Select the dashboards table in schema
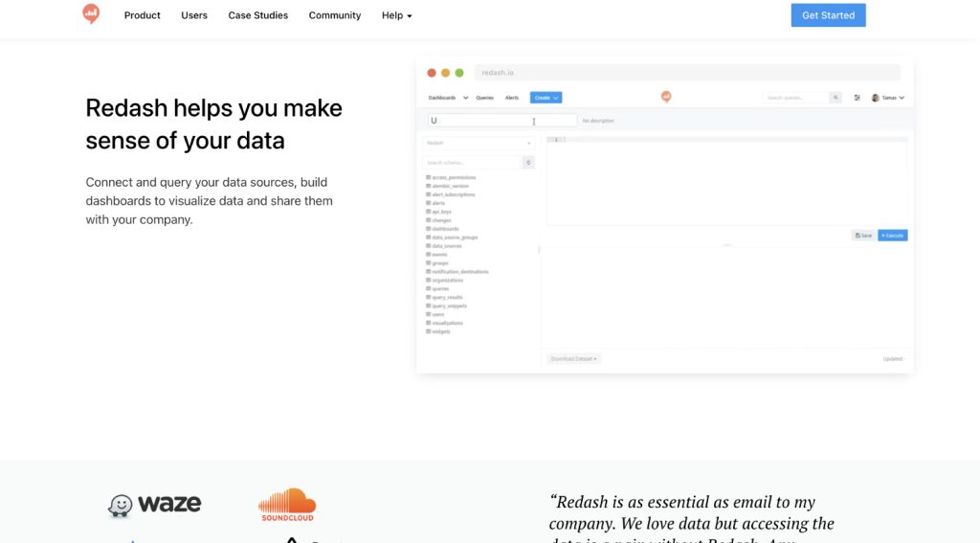Screen dimensions: 980x543 442,229
